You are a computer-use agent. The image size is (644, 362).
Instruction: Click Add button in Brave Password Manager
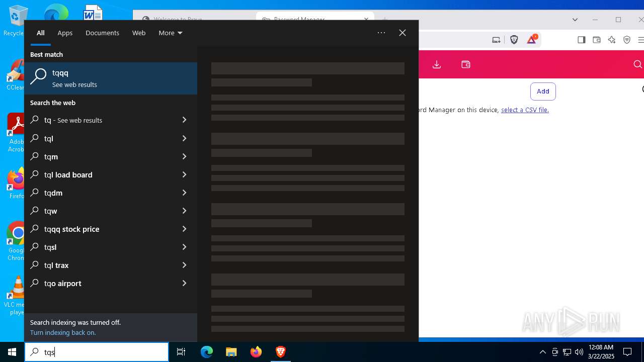point(543,91)
